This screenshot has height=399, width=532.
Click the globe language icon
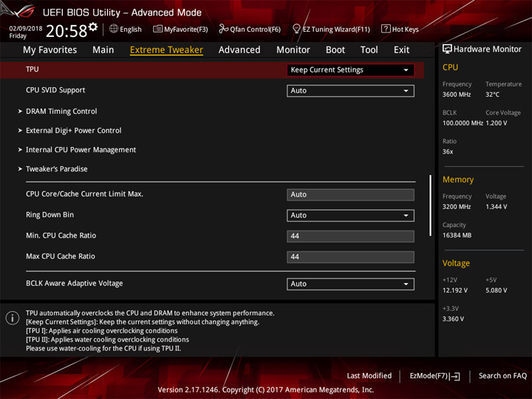click(x=114, y=29)
